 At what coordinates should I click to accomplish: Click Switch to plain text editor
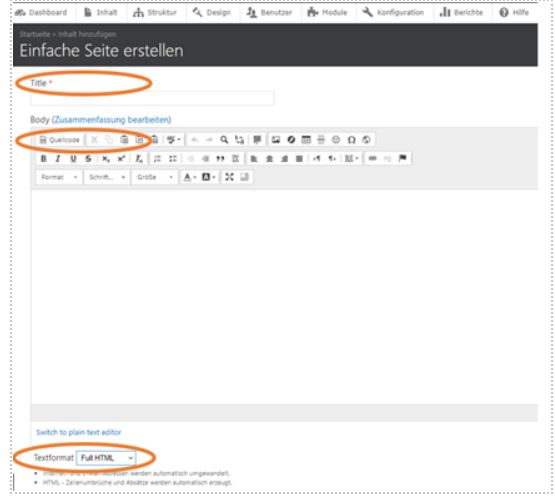click(x=79, y=432)
